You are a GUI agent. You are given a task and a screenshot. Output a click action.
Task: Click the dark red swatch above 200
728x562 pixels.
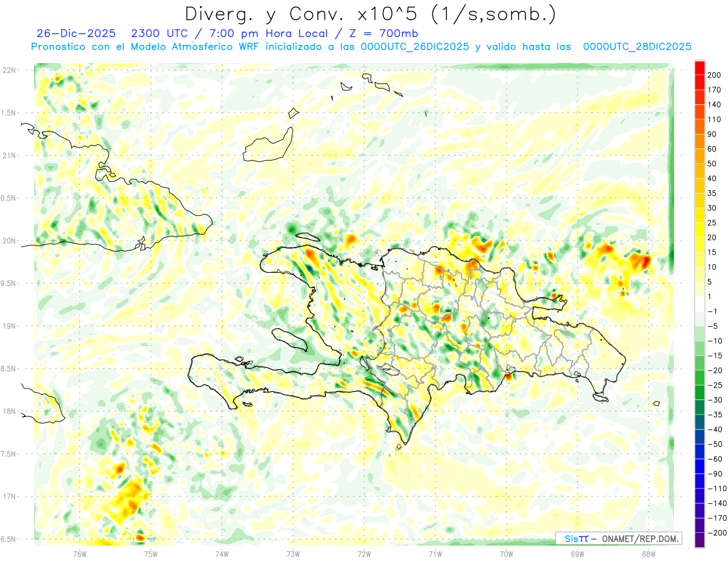pos(699,68)
